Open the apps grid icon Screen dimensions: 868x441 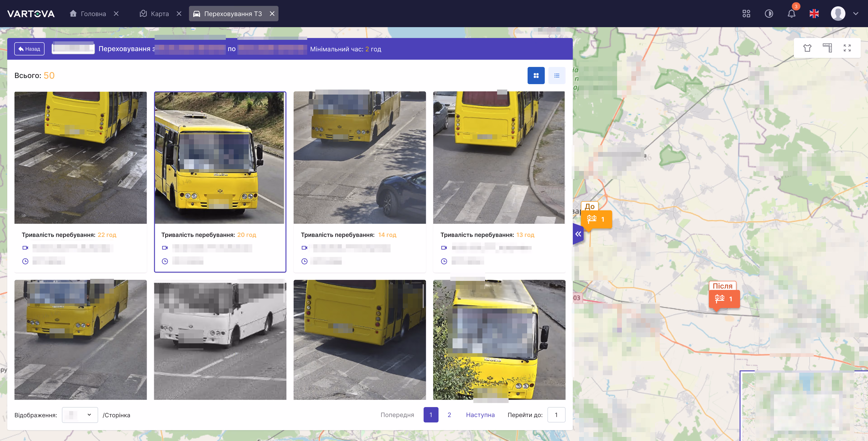pyautogui.click(x=746, y=14)
